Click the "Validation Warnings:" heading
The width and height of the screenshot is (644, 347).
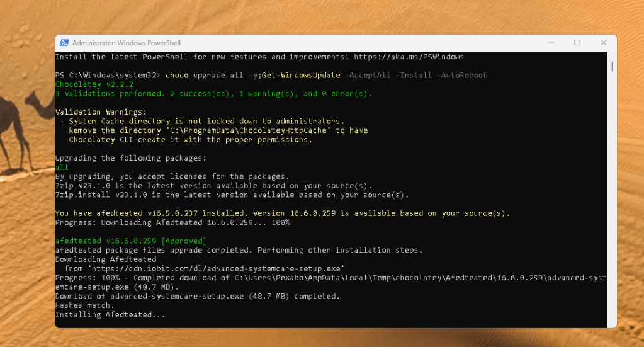101,112
